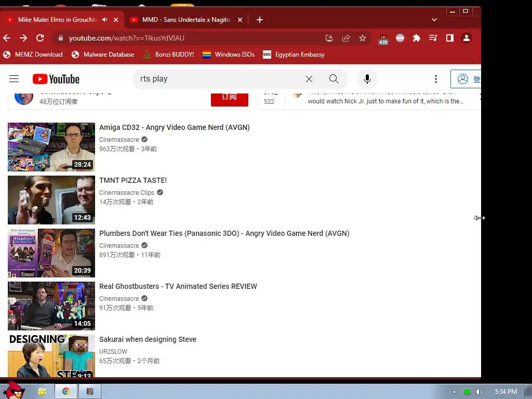This screenshot has height=399, width=532.
Task: Select the Mike Matei Elmo in Grouchland tab
Action: point(57,20)
